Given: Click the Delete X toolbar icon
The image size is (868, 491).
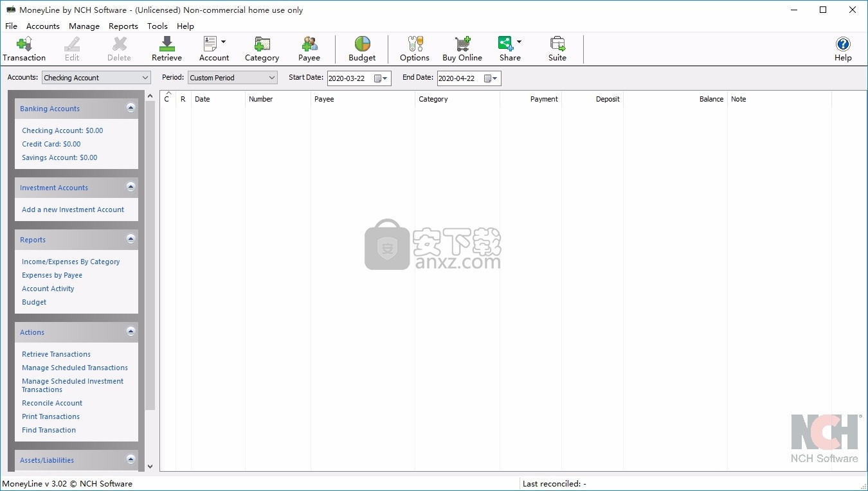Looking at the screenshot, I should (119, 49).
